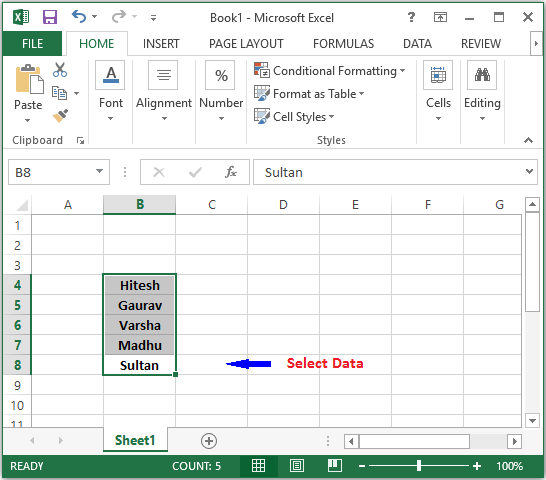The height and width of the screenshot is (480, 546).
Task: Click the zoom slider handle
Action: click(x=419, y=466)
